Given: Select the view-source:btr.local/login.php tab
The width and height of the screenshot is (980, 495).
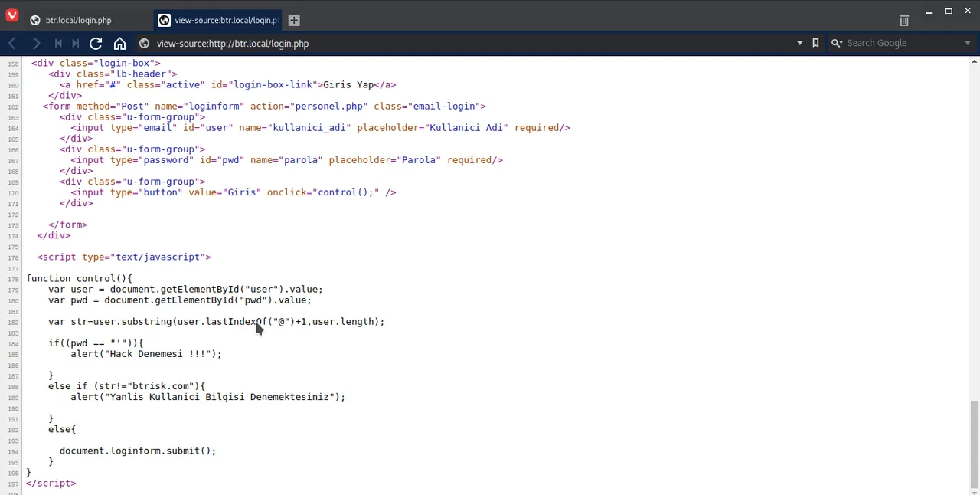Looking at the screenshot, I should (x=217, y=20).
